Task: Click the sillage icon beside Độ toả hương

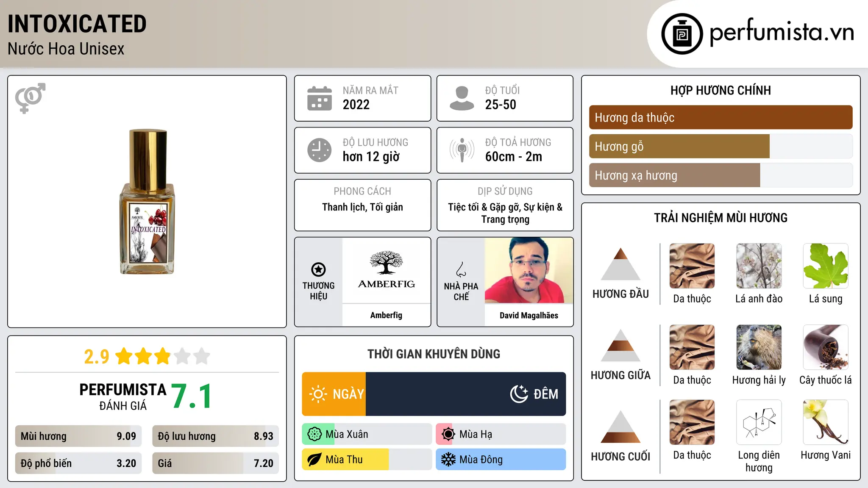Action: click(462, 150)
